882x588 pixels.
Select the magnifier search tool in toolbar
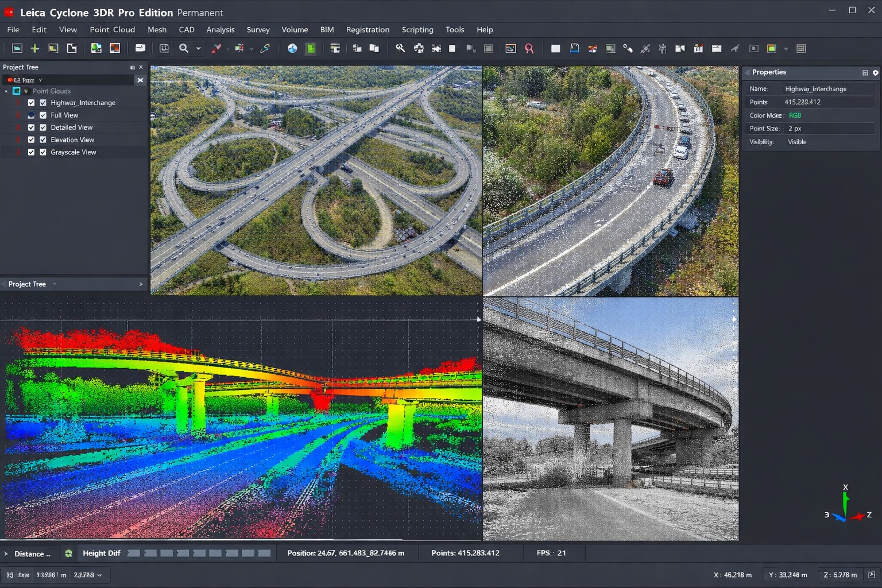click(184, 49)
